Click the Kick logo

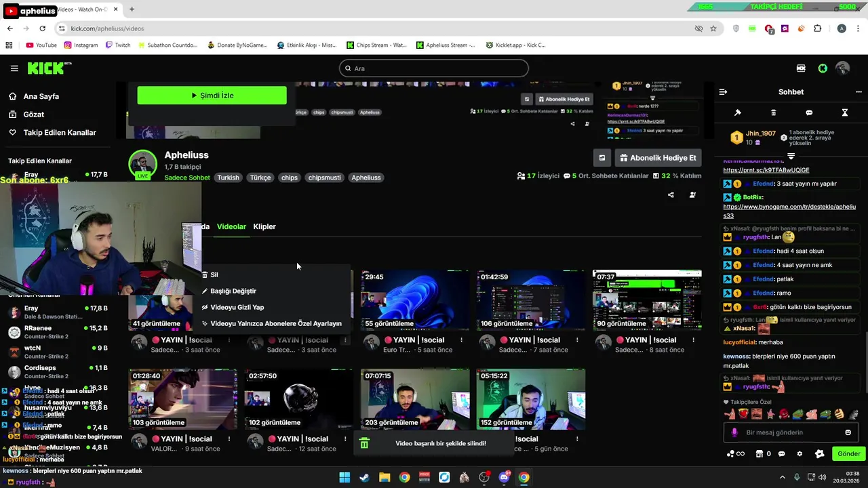click(x=49, y=68)
